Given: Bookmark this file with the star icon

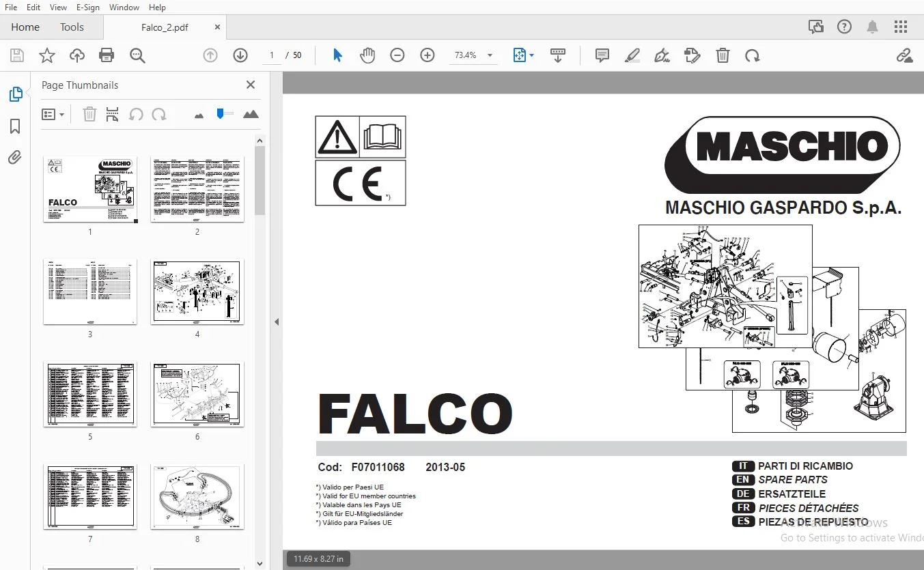Looking at the screenshot, I should (47, 55).
